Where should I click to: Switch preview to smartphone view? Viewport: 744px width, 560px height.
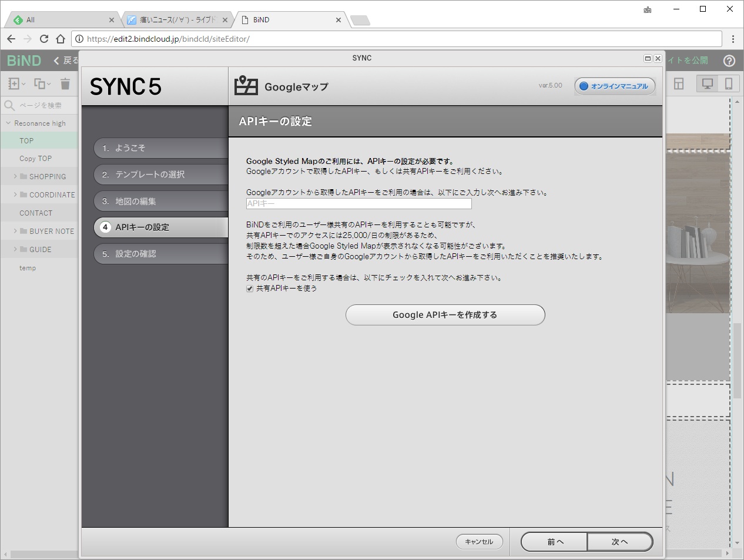(729, 83)
